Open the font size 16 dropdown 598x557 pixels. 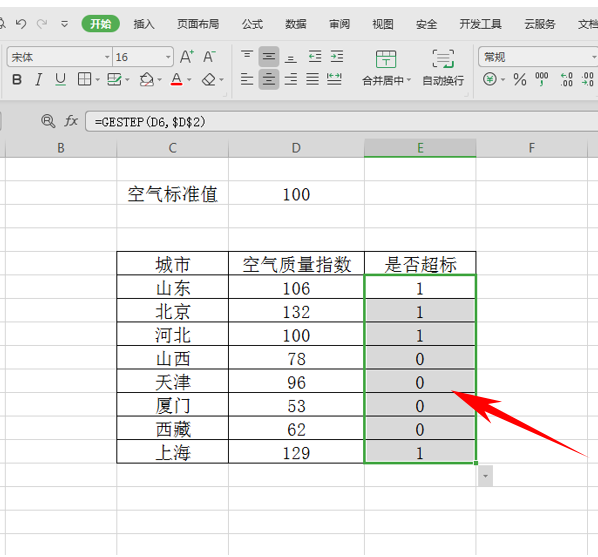(168, 57)
